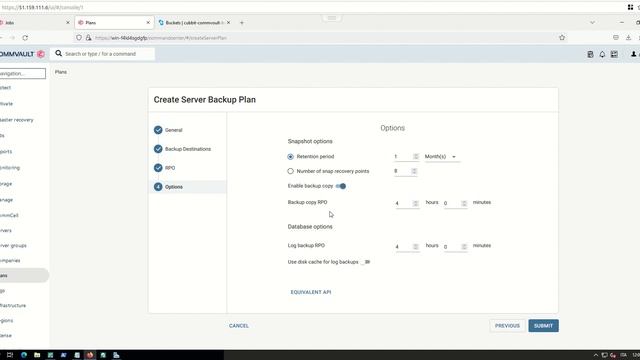Open the Equivalent API link
Viewport: 640px width, 360px height.
coord(311,292)
